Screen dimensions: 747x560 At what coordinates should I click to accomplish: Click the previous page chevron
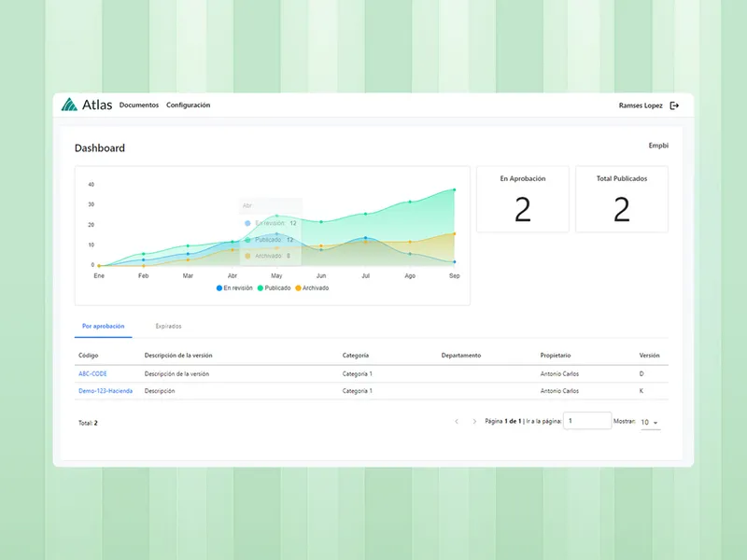(457, 421)
